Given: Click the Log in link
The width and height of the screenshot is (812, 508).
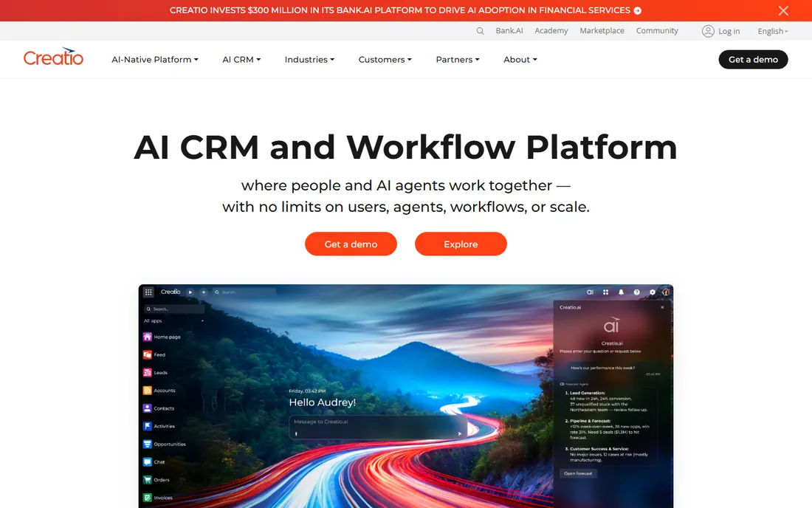Looking at the screenshot, I should point(729,31).
